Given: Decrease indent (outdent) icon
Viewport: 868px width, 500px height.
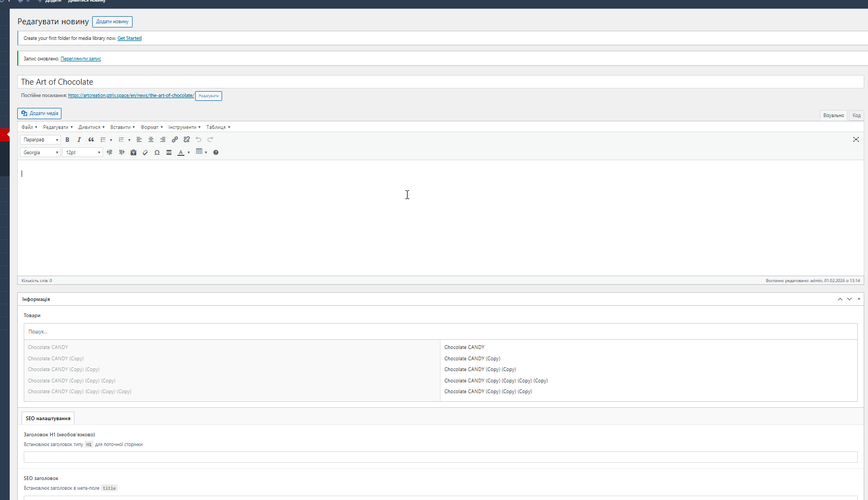Looking at the screenshot, I should click(x=109, y=153).
